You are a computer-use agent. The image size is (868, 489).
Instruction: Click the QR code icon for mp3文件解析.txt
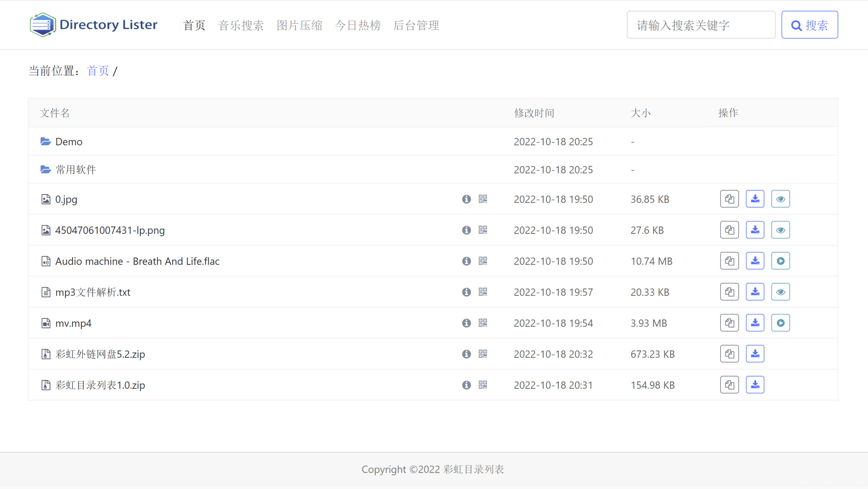pyautogui.click(x=482, y=292)
